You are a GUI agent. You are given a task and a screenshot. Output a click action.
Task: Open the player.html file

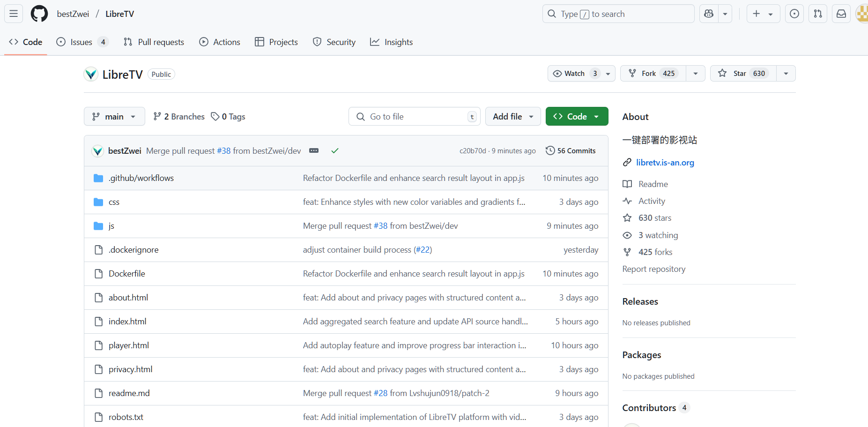click(129, 345)
